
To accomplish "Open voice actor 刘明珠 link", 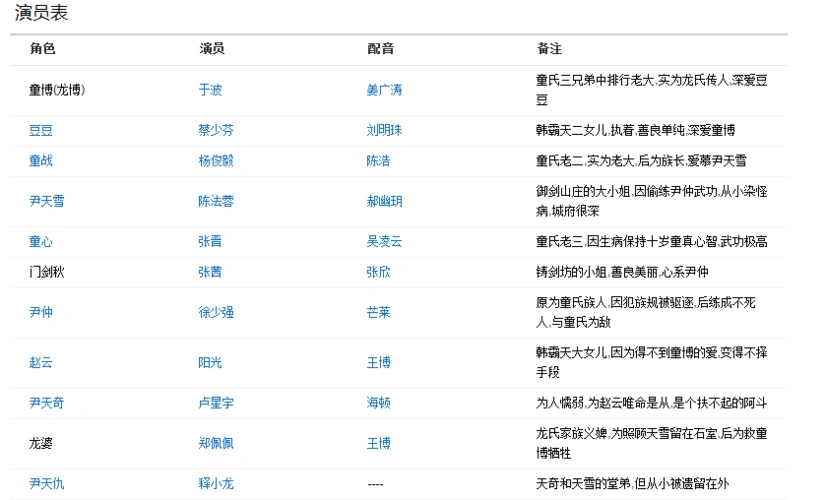I will click(x=384, y=131).
